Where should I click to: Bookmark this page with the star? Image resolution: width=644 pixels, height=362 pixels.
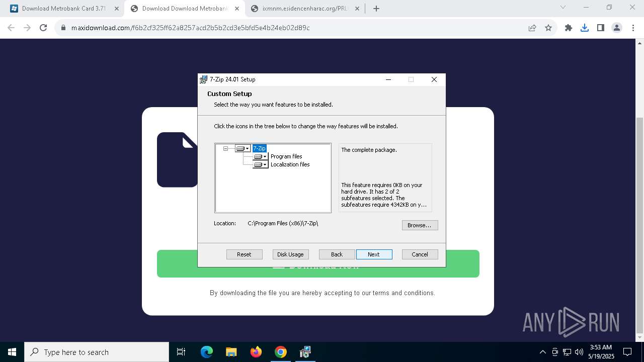coord(548,28)
